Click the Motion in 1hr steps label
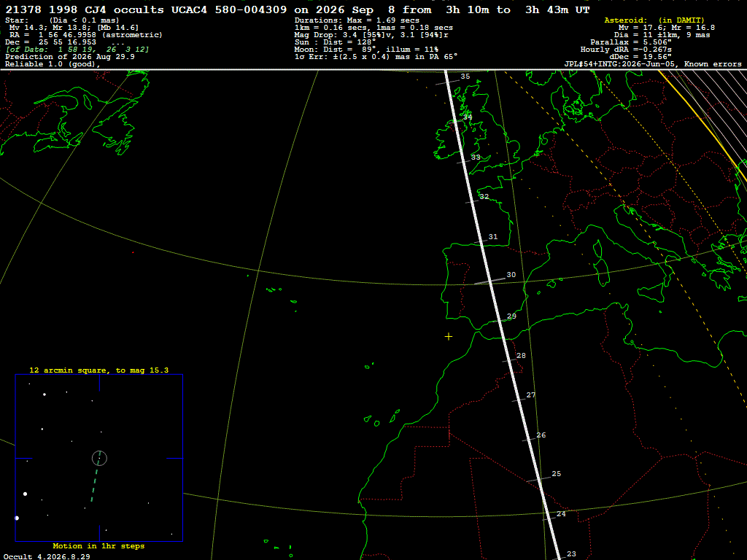This screenshot has height=560, width=747. (98, 545)
